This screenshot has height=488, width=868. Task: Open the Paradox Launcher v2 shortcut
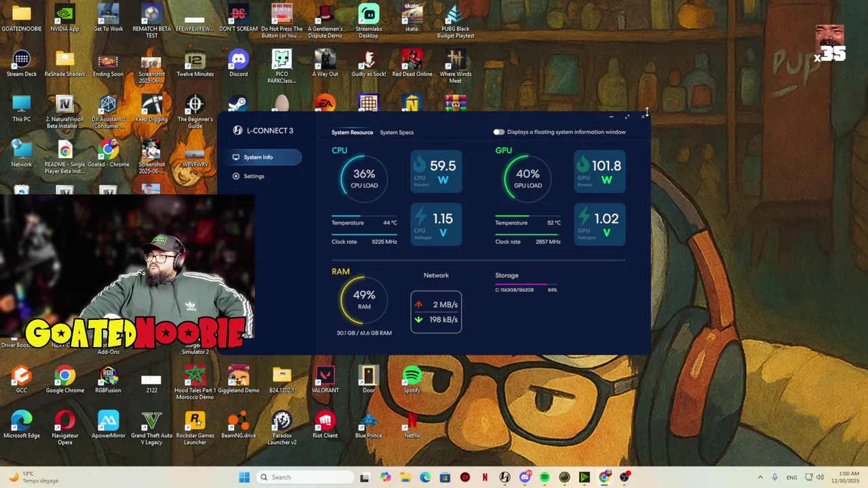pyautogui.click(x=281, y=428)
